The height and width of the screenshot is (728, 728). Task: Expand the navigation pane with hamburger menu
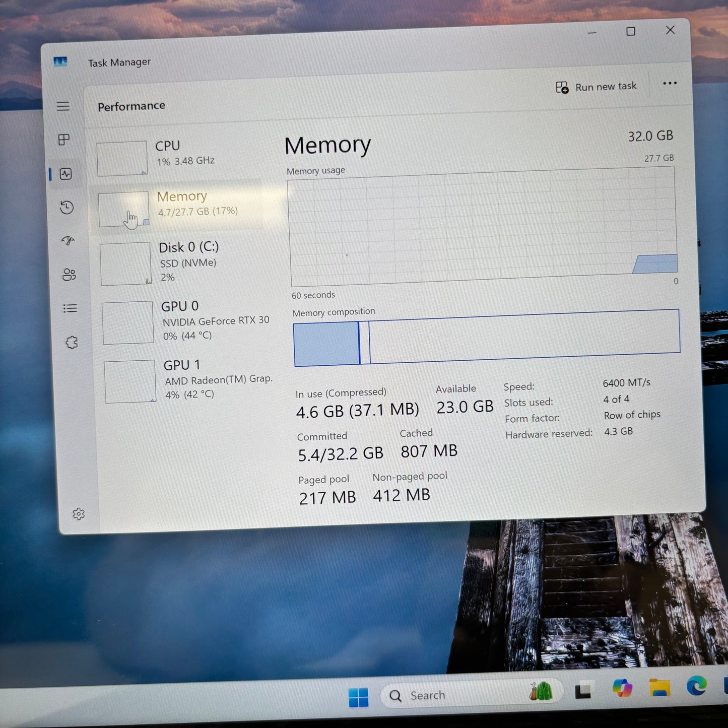click(x=63, y=106)
